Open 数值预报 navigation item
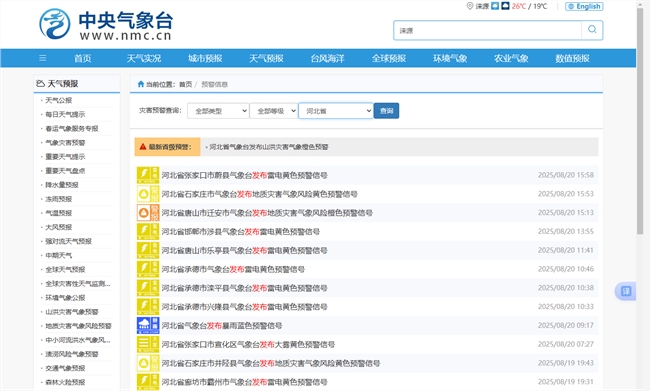This screenshot has height=391, width=650. point(572,58)
